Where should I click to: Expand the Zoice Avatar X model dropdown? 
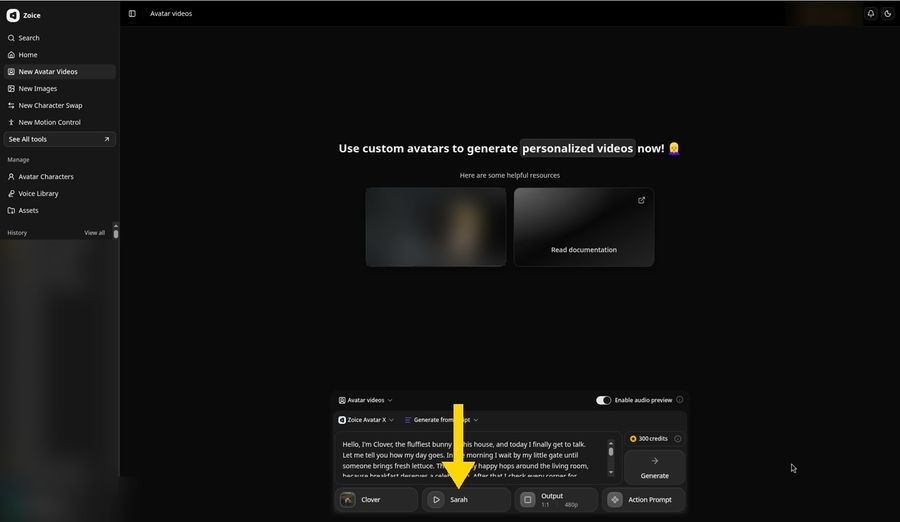click(x=366, y=420)
